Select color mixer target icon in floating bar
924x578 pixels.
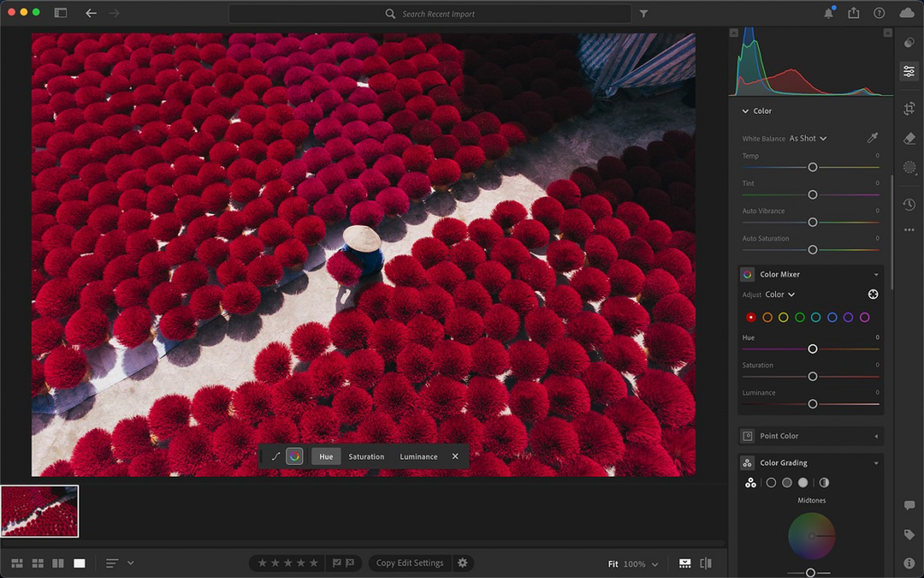(x=295, y=456)
